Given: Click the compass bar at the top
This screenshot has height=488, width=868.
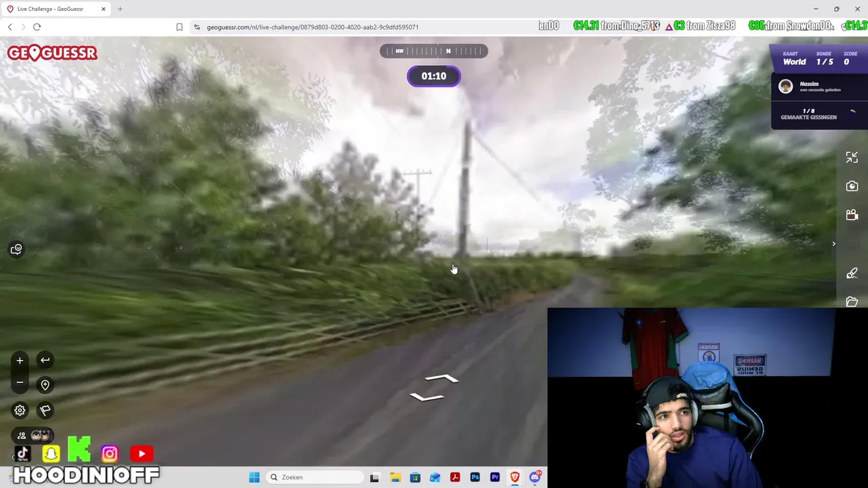Looking at the screenshot, I should click(x=434, y=51).
